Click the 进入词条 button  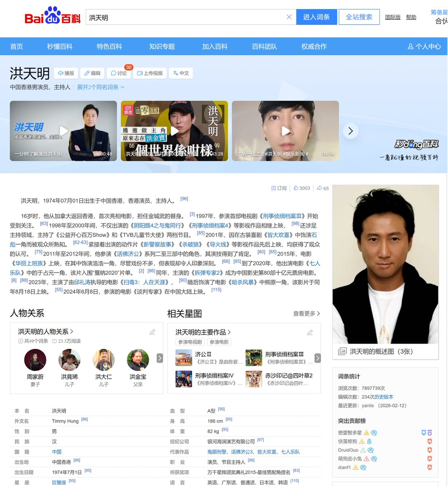pos(317,17)
